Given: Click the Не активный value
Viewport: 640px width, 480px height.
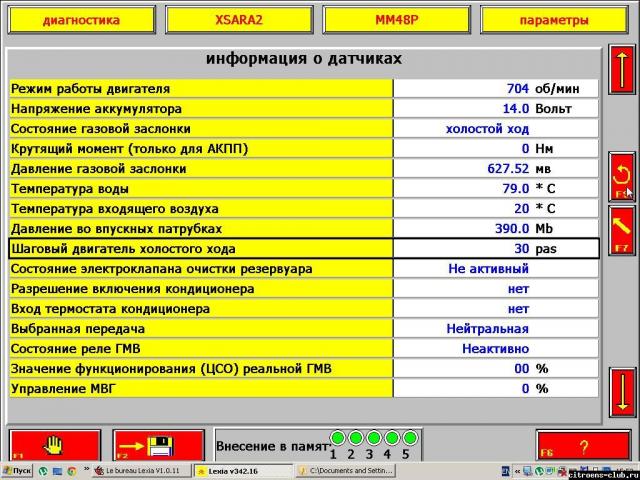Looking at the screenshot, I should 489,269.
